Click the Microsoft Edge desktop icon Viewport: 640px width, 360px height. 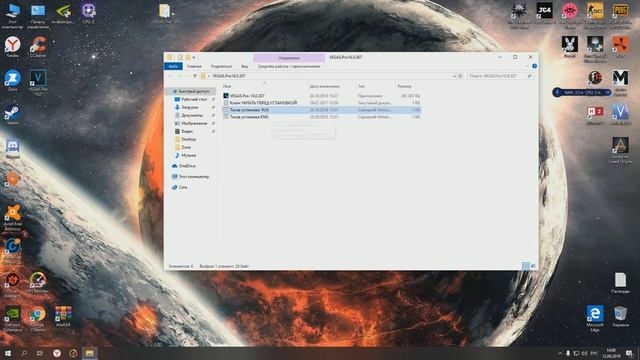595,318
